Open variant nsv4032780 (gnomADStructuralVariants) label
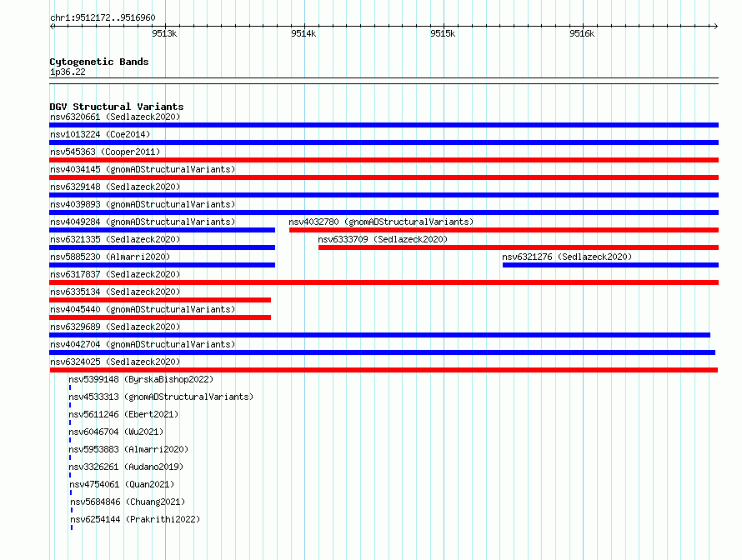This screenshot has height=560, width=742. [x=381, y=222]
